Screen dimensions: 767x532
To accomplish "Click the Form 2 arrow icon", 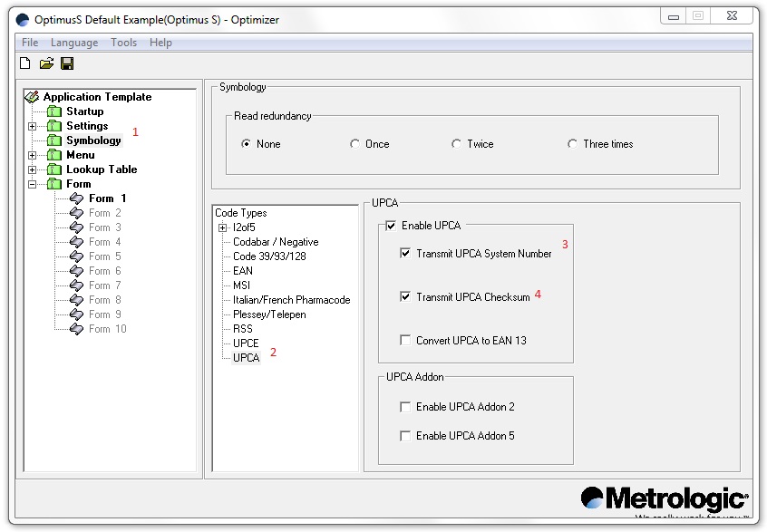I will tap(76, 213).
